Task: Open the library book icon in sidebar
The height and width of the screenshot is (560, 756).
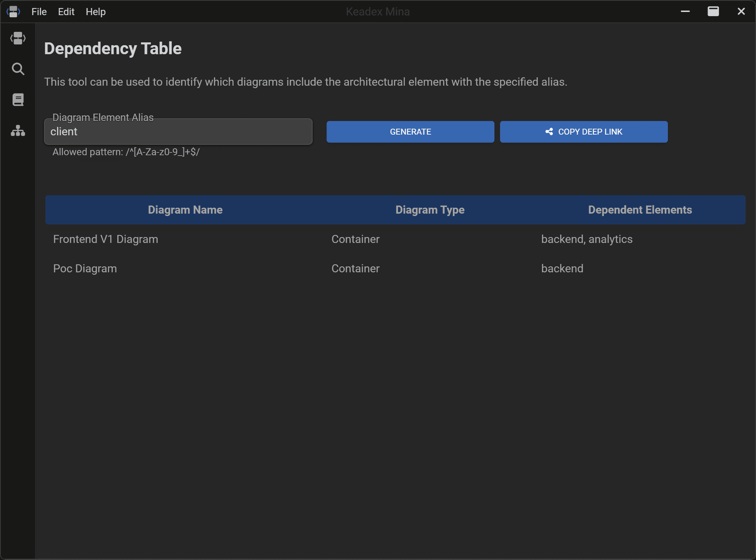Action: tap(18, 100)
